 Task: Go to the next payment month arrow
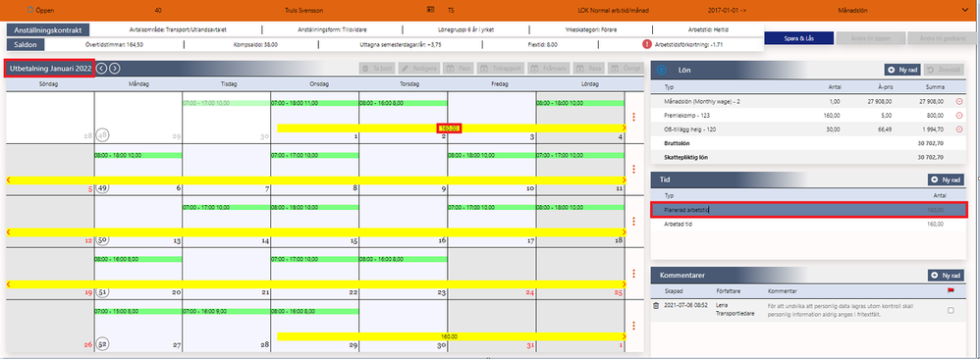pyautogui.click(x=114, y=69)
